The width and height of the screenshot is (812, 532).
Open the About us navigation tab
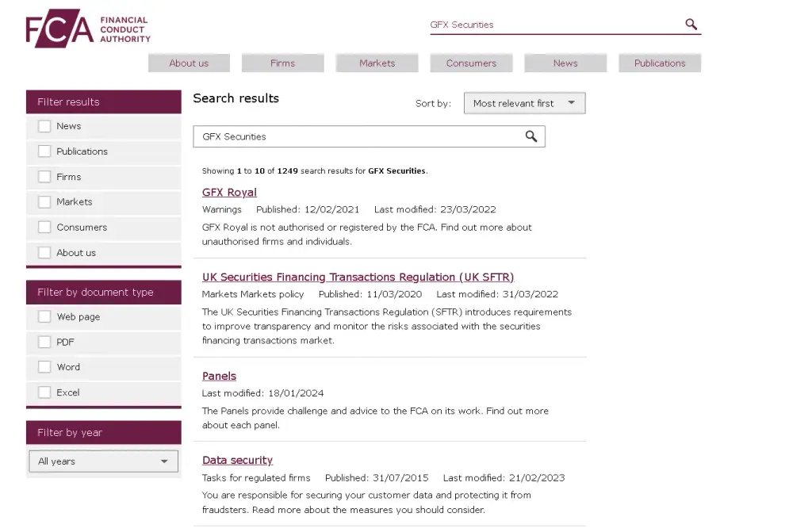189,63
